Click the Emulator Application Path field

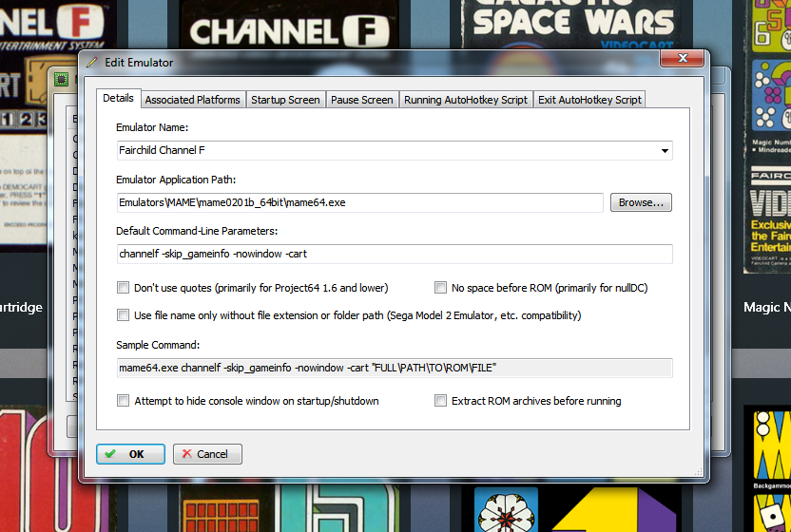pyautogui.click(x=359, y=202)
